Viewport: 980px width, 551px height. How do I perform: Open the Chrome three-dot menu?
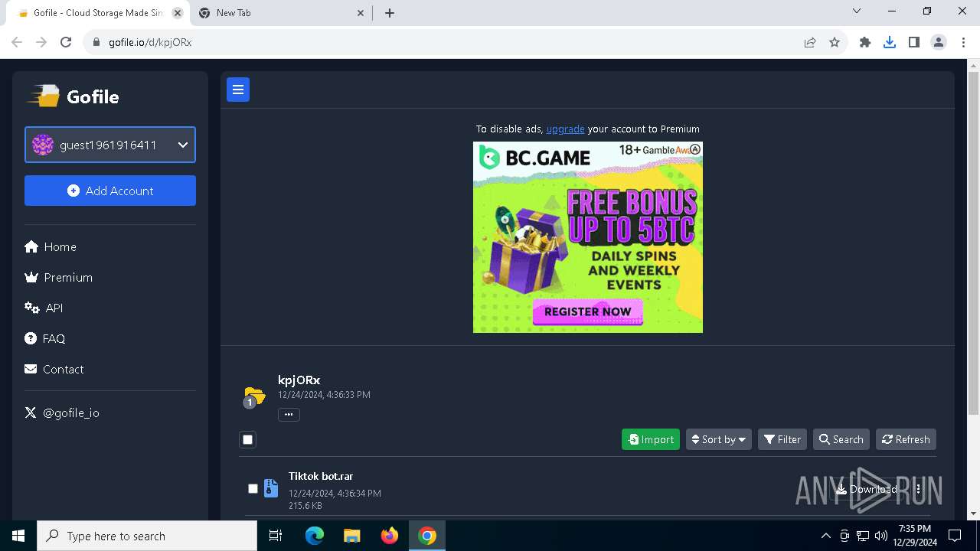click(963, 42)
